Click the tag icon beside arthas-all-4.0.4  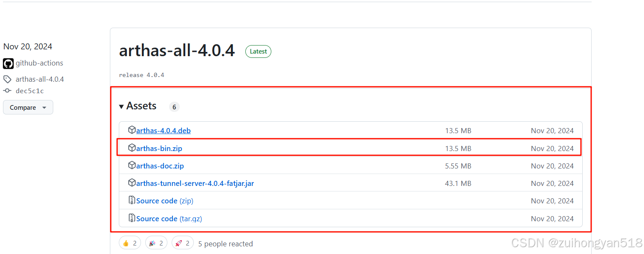pyautogui.click(x=7, y=79)
